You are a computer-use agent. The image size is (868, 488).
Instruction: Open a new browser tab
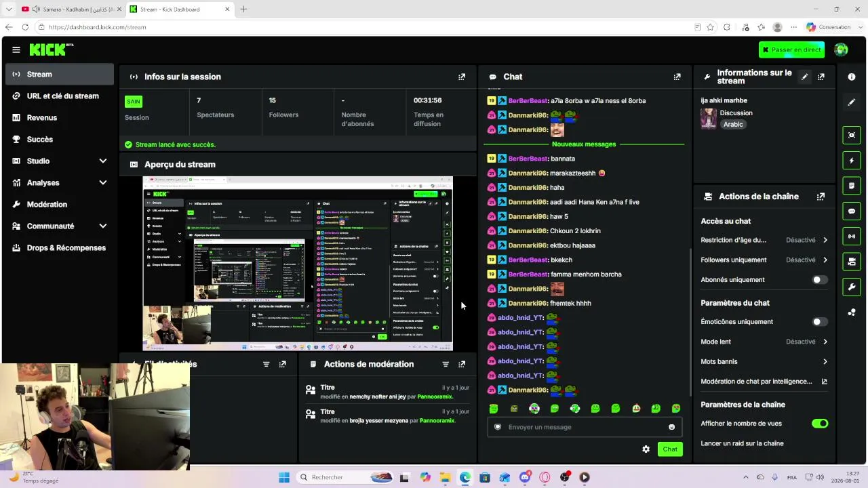(243, 9)
